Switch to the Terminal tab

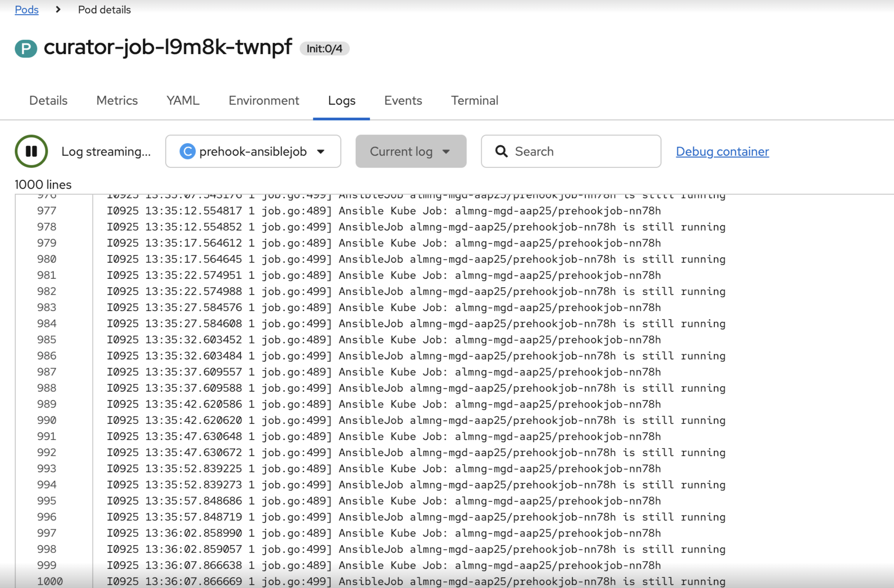474,100
